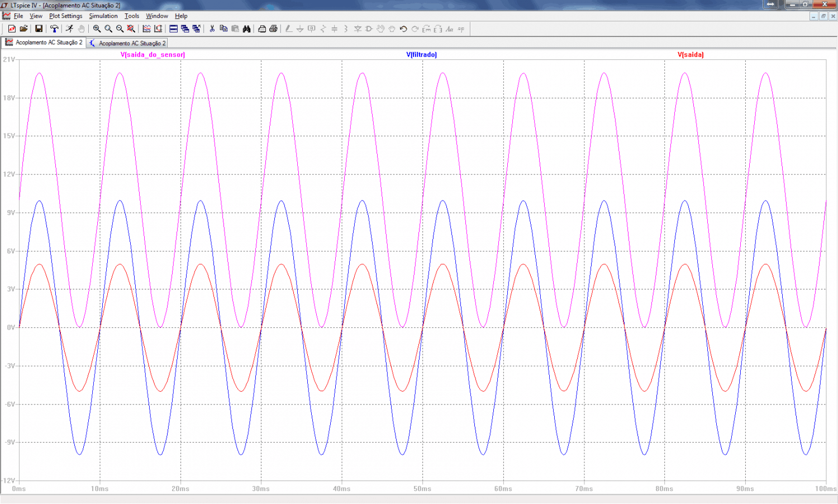
Task: Click the Cascade windows icon
Action: point(185,28)
